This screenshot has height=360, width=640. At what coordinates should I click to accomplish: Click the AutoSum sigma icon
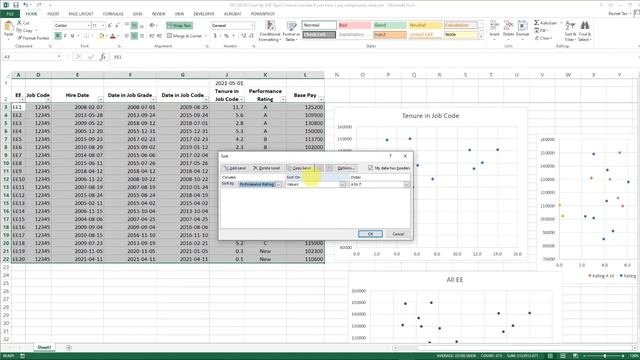coord(536,23)
